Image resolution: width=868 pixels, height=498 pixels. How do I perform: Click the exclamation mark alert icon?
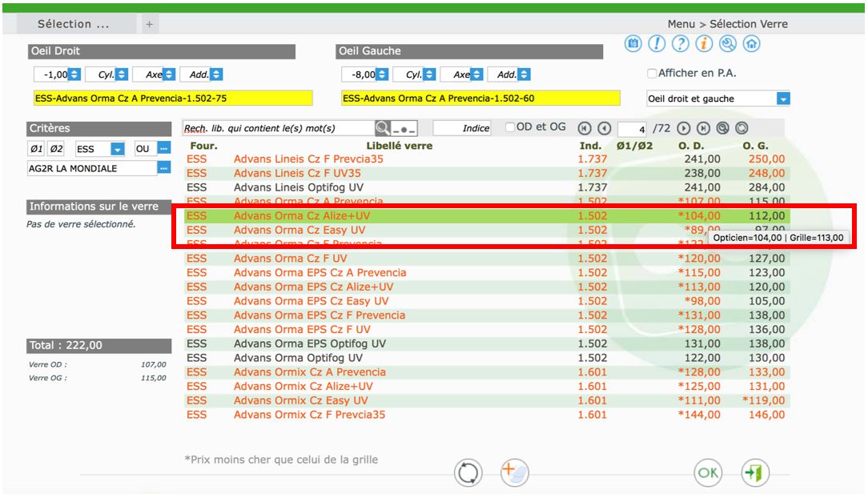click(x=657, y=43)
